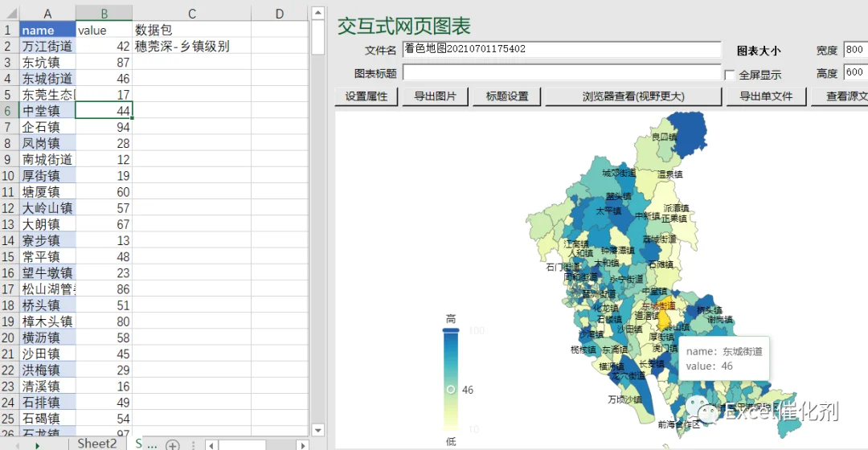Select cell A6 中堂镇
Image resolution: width=868 pixels, height=450 pixels.
47,111
